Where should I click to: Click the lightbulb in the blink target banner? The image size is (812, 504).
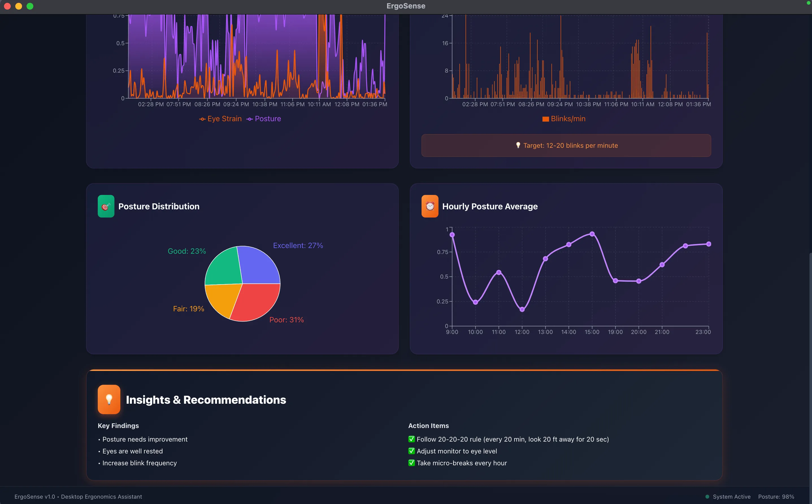(x=518, y=145)
